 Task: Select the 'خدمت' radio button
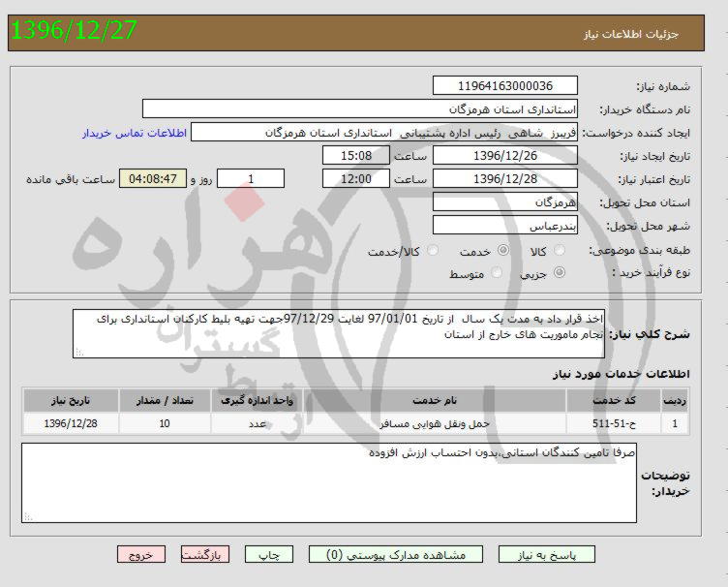pos(502,250)
